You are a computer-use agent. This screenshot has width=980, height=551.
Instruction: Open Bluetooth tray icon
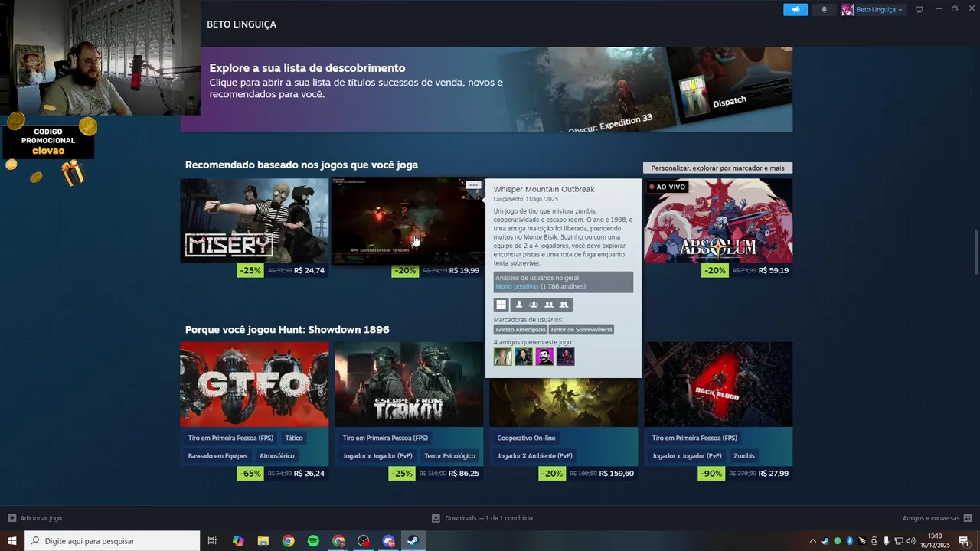point(849,541)
